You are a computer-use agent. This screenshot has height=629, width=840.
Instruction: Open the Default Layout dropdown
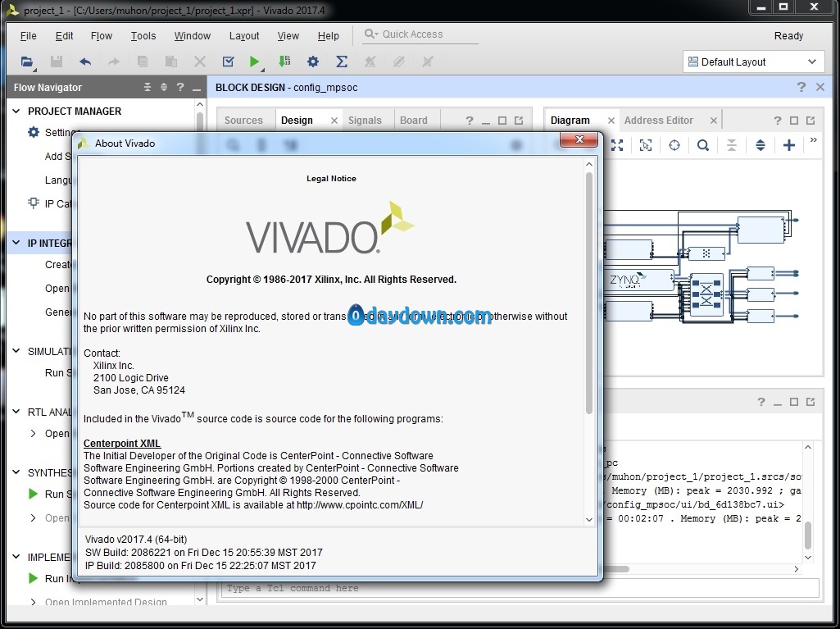coord(753,62)
